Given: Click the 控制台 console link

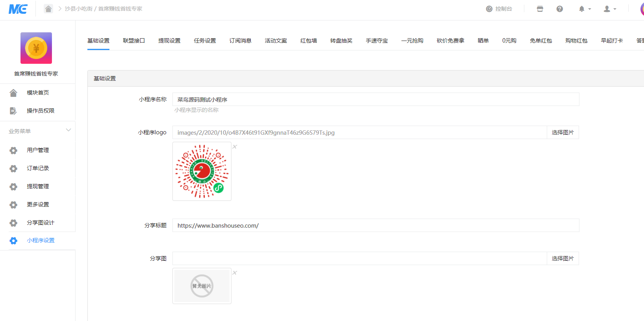Looking at the screenshot, I should click(499, 9).
